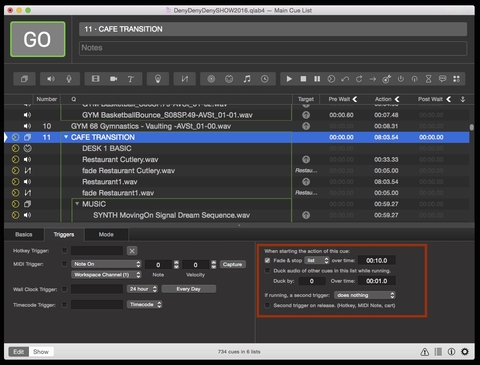This screenshot has height=365, width=480.
Task: Add a new Audio cue from toolbar
Action: point(51,79)
